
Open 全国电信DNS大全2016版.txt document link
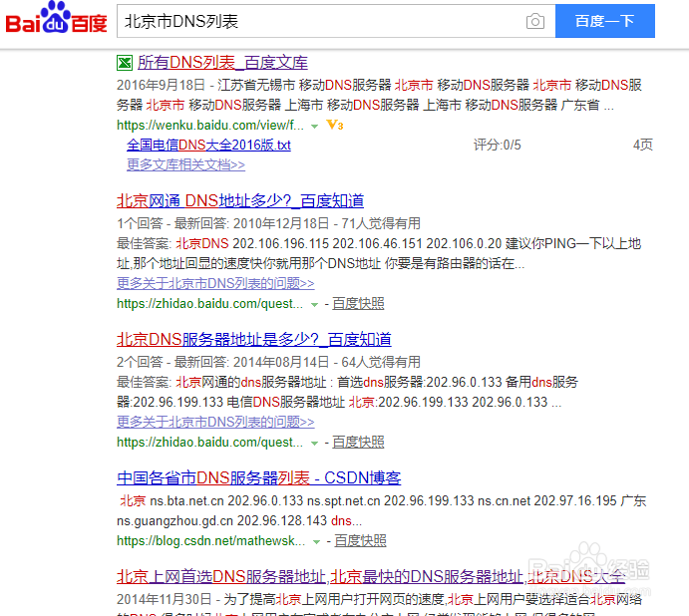point(208,145)
